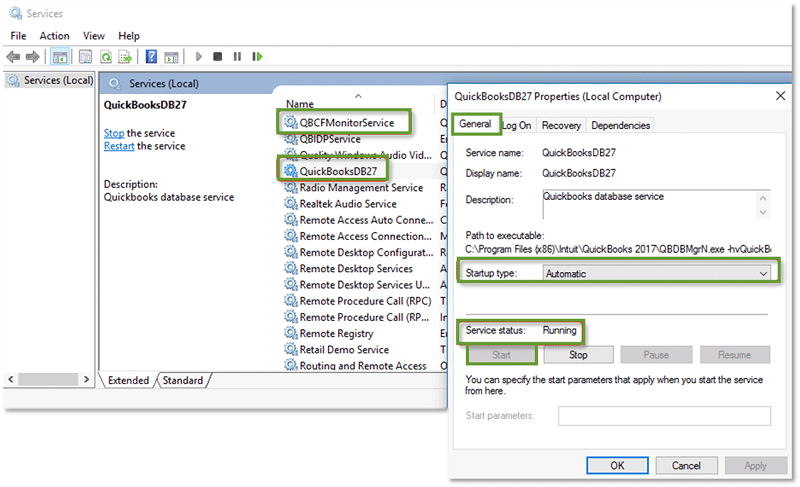Click the gear icon beside Remote Access Auto Connection
Image resolution: width=800 pixels, height=487 pixels.
pyautogui.click(x=291, y=220)
